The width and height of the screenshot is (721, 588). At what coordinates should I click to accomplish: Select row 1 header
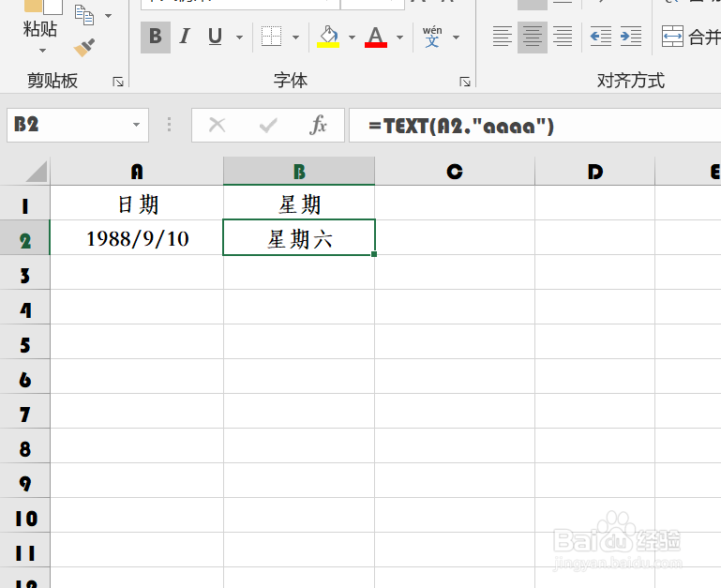[x=24, y=203]
